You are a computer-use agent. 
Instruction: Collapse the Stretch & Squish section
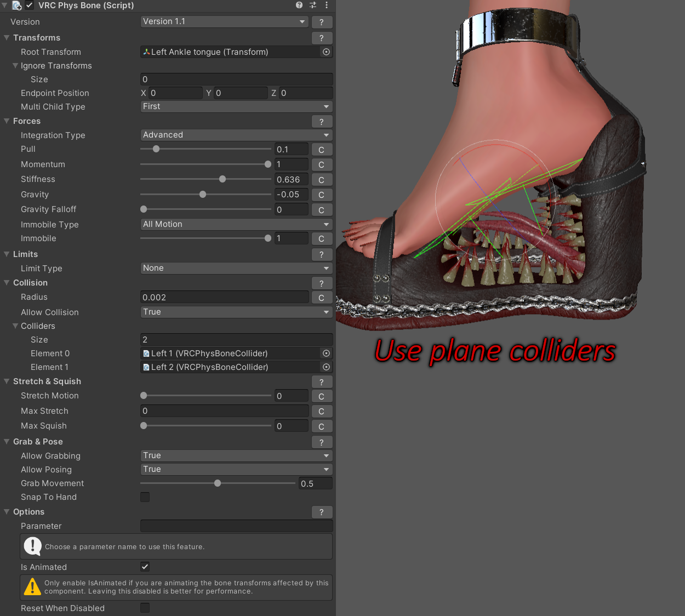pos(7,381)
